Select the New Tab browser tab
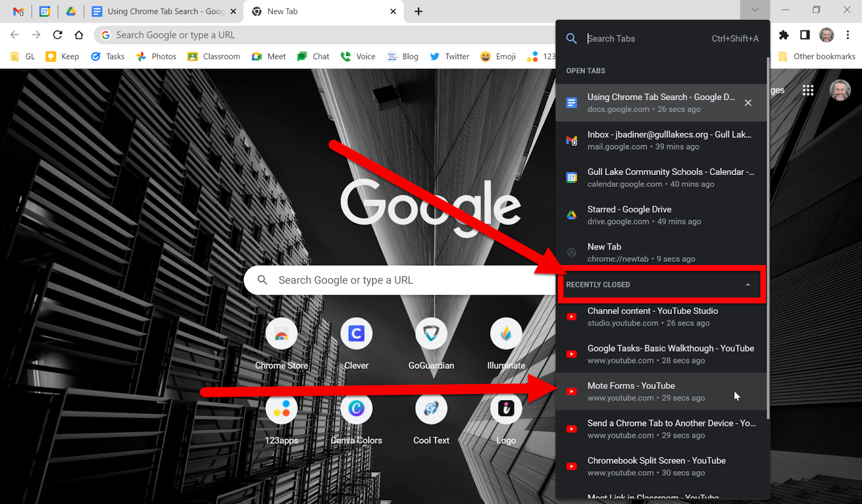This screenshot has height=504, width=862. (x=324, y=11)
